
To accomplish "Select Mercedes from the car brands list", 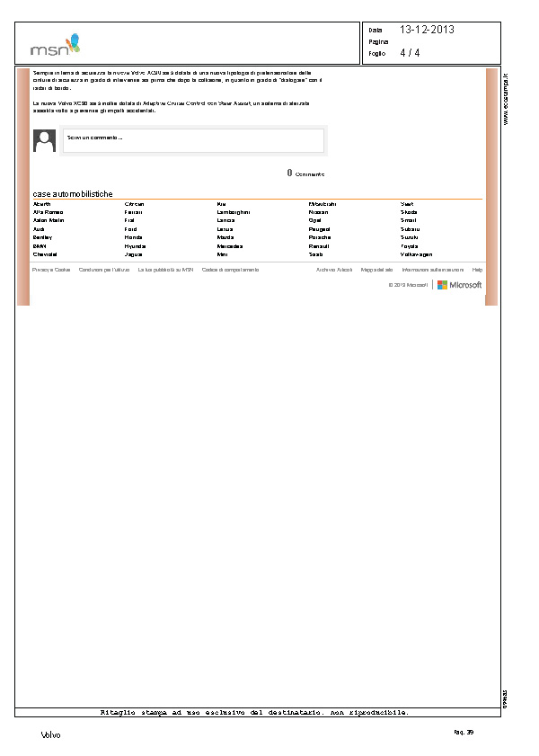I will pos(230,245).
